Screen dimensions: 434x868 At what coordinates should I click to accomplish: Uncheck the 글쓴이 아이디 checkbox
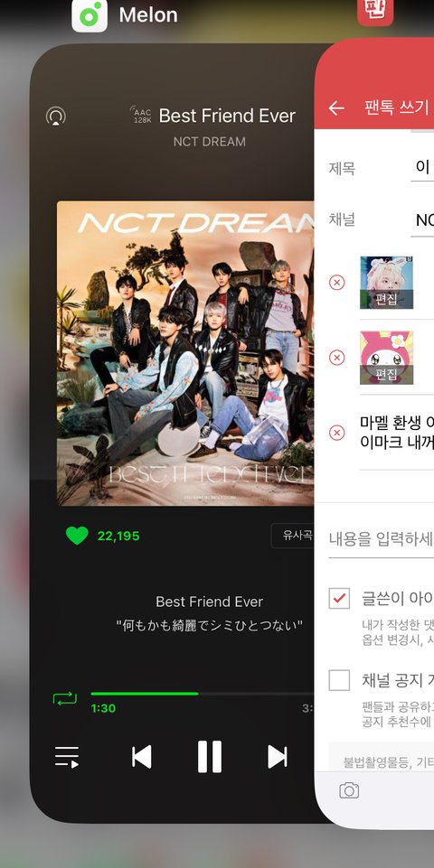339,599
